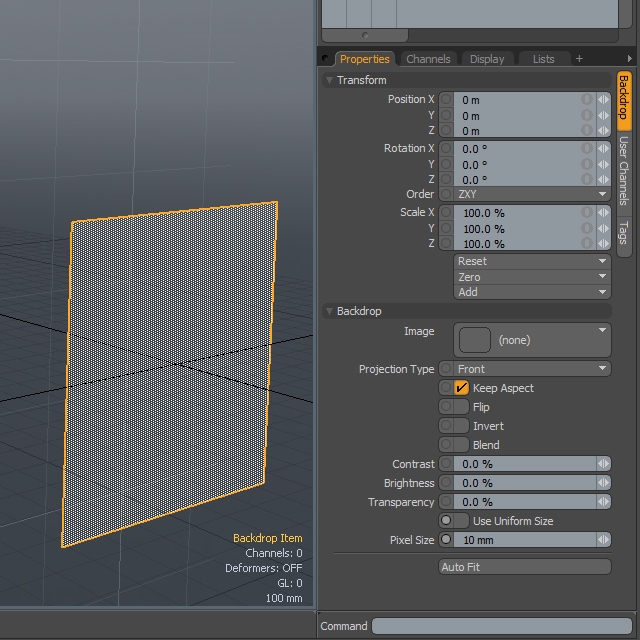Click the keyframe dot beside Order field
This screenshot has height=640, width=640.
[x=446, y=194]
